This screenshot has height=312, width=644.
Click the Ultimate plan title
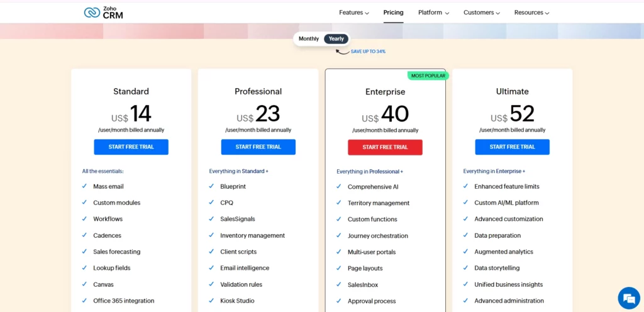(512, 91)
